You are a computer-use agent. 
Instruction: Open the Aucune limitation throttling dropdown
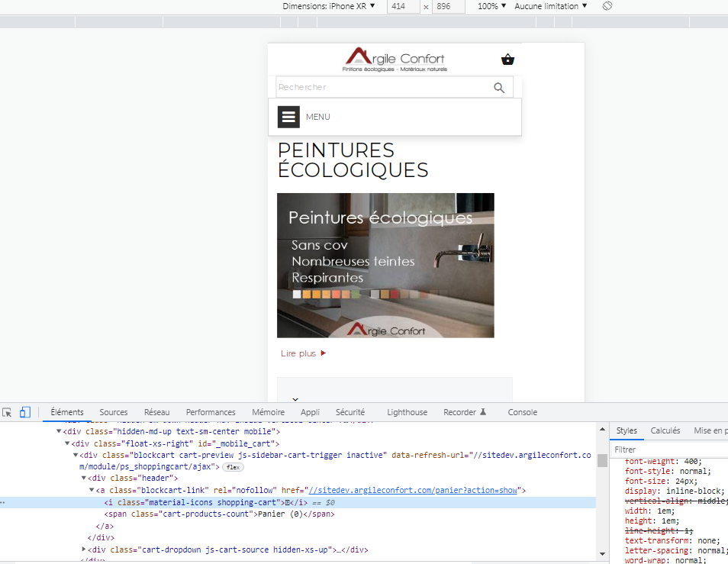pyautogui.click(x=551, y=6)
